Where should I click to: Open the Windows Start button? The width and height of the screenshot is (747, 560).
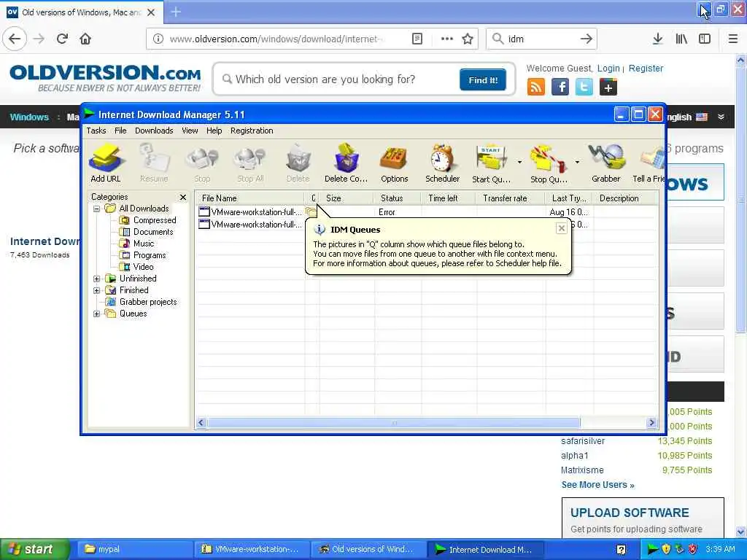tap(34, 549)
